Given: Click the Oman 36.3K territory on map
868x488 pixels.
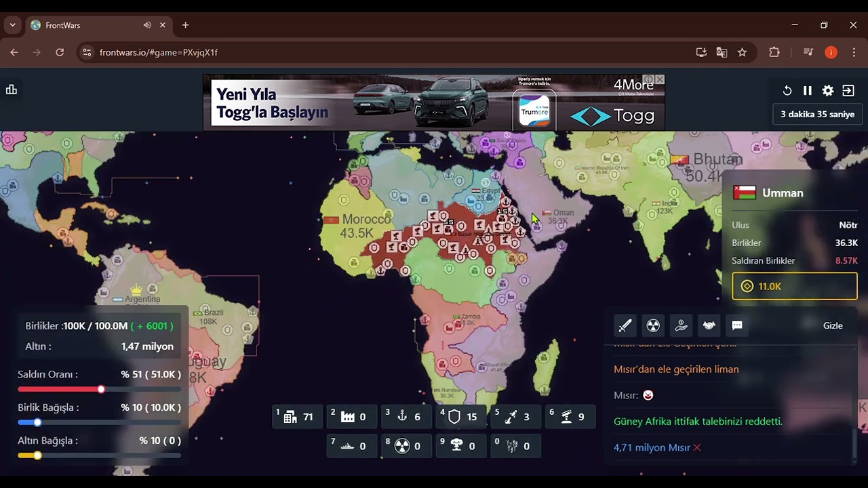Looking at the screenshot, I should pyautogui.click(x=559, y=217).
